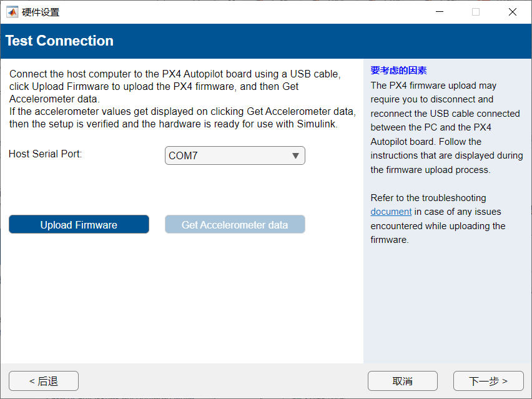
Task: Minimize the 硬件设置 window
Action: coord(438,12)
